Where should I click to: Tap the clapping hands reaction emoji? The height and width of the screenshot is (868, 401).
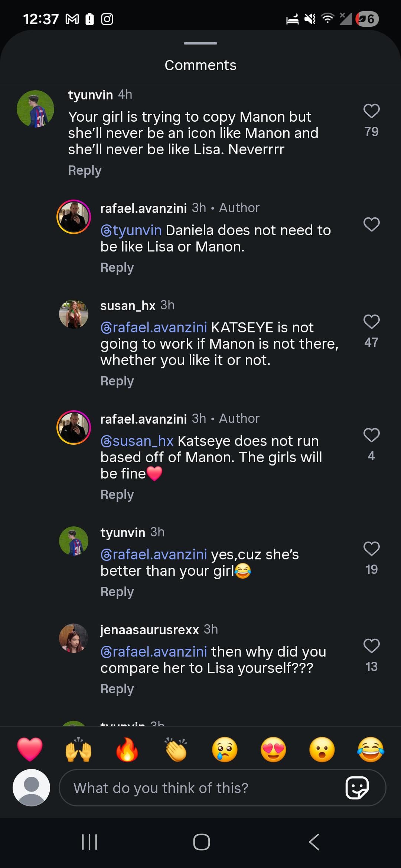pyautogui.click(x=176, y=749)
